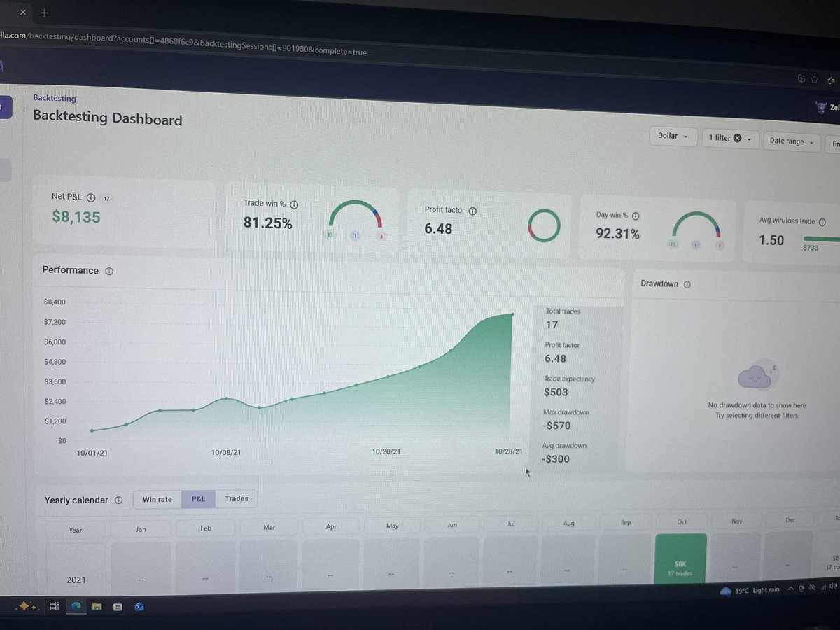Clear the 1 filter with its X icon
The image size is (840, 630).
(737, 138)
